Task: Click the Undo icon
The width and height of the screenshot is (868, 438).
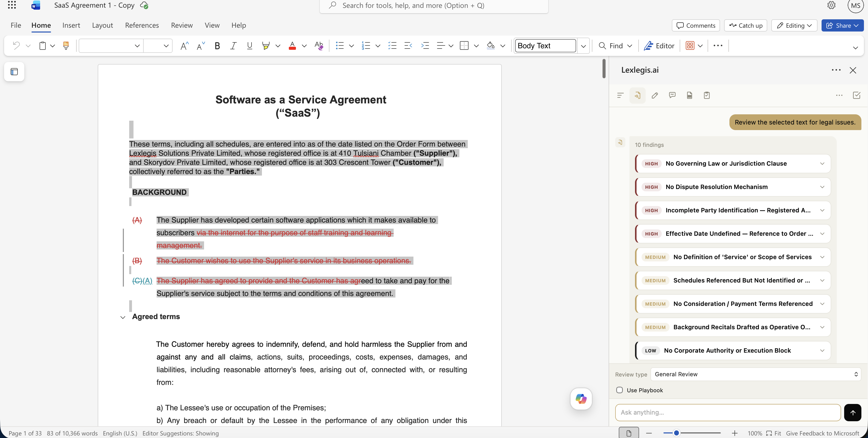Action: (x=16, y=45)
